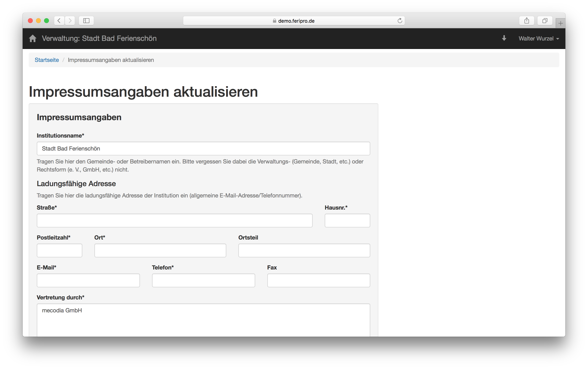Click the demo.feripro.de address bar
The width and height of the screenshot is (588, 369).
tap(294, 21)
